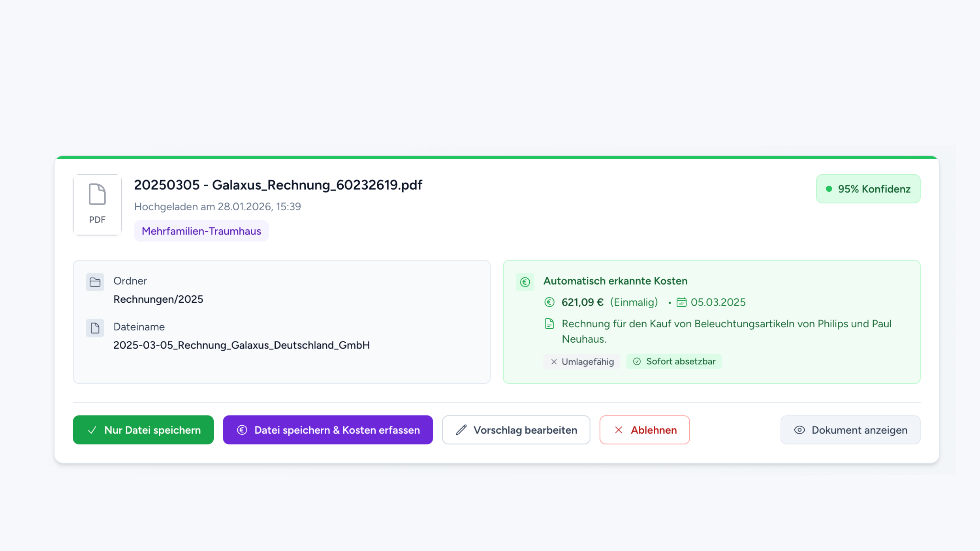Click the Ordner folder icon
The height and width of the screenshot is (551, 980).
pos(95,282)
